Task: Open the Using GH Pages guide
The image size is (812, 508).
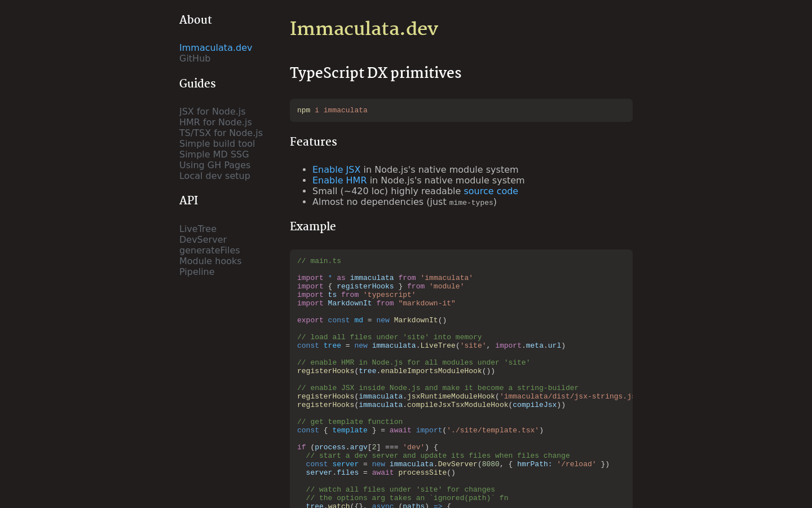Action: pos(215,165)
